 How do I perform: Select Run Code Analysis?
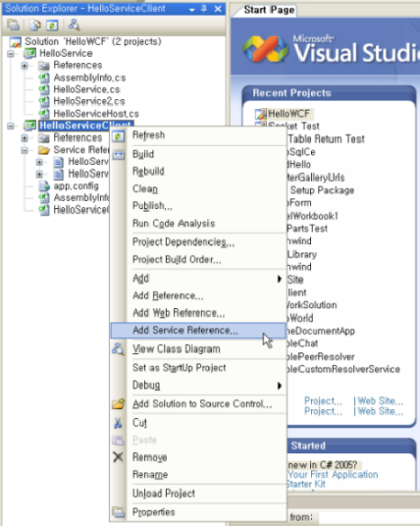click(174, 224)
